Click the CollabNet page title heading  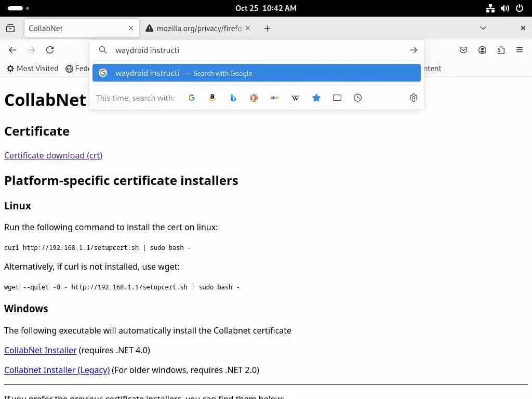(45, 100)
